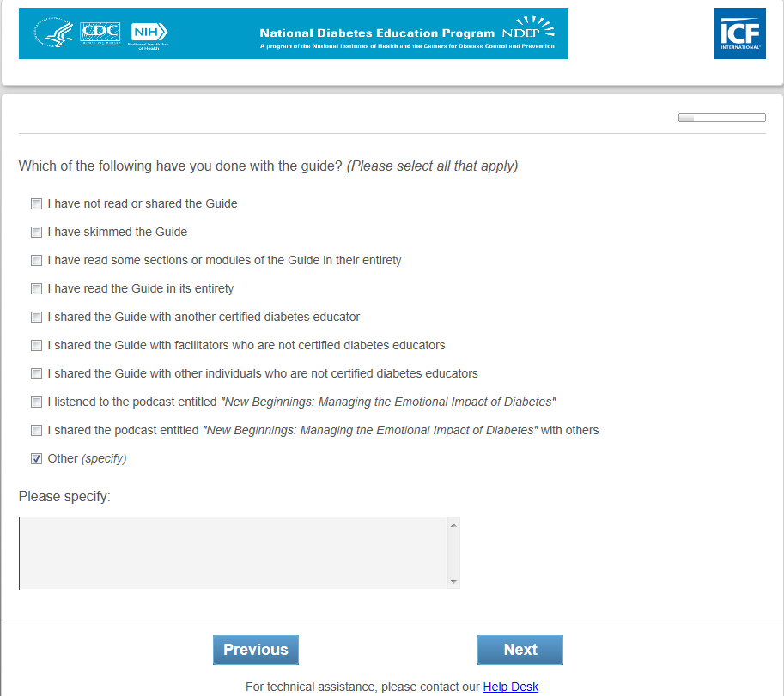
Task: Select "shared with other individuals" checkbox
Action: point(36,374)
